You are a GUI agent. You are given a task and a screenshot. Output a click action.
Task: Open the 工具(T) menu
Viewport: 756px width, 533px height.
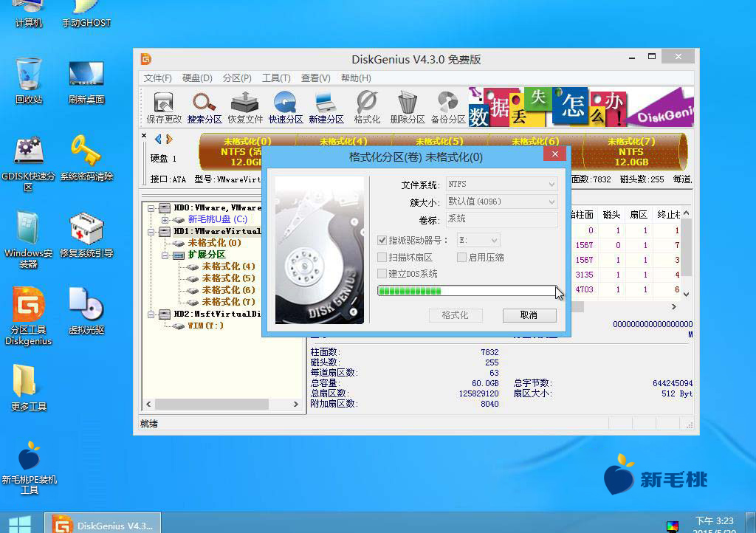276,78
